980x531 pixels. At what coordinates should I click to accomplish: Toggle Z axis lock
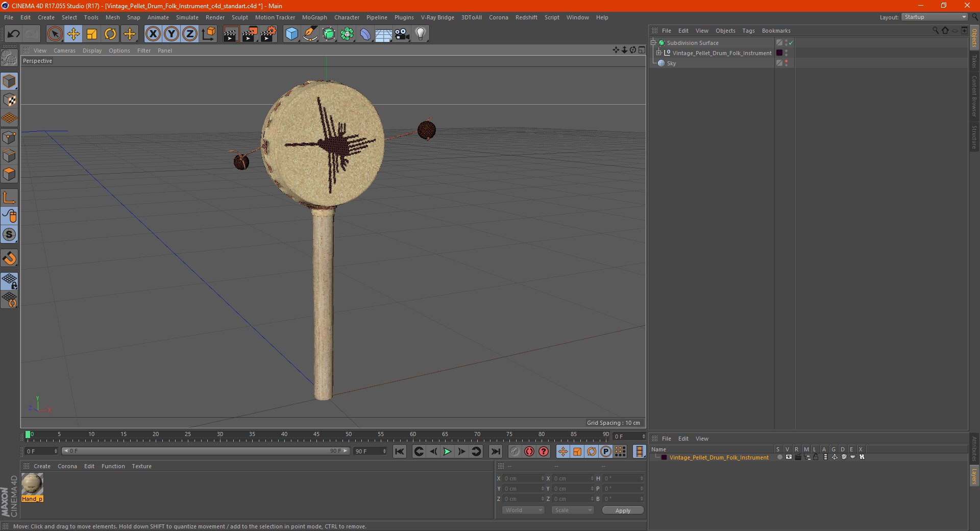coord(190,34)
